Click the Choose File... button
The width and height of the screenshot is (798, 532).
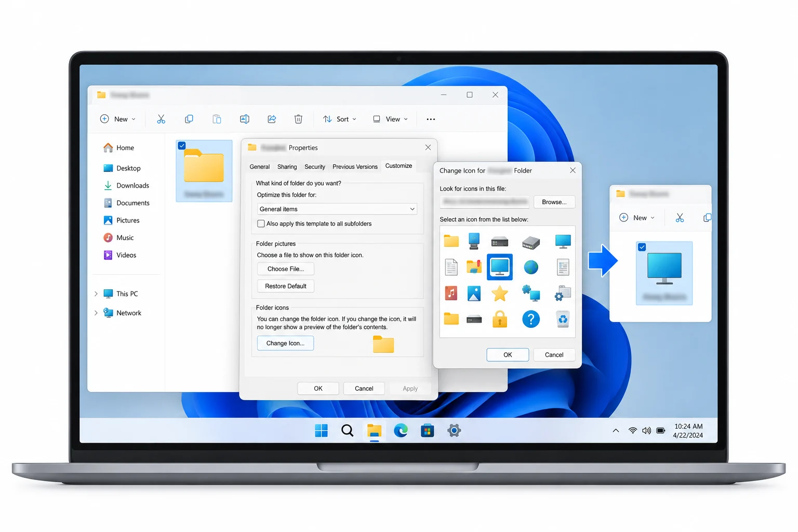tap(286, 269)
